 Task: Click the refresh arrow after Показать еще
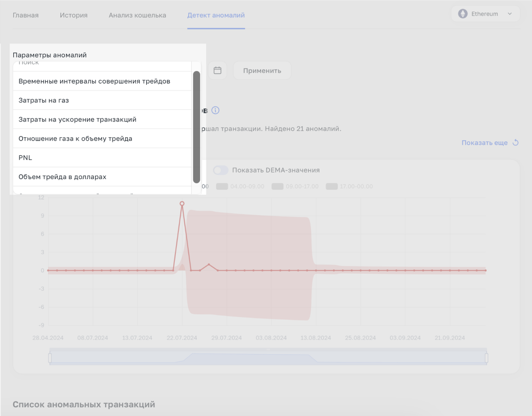click(x=515, y=142)
